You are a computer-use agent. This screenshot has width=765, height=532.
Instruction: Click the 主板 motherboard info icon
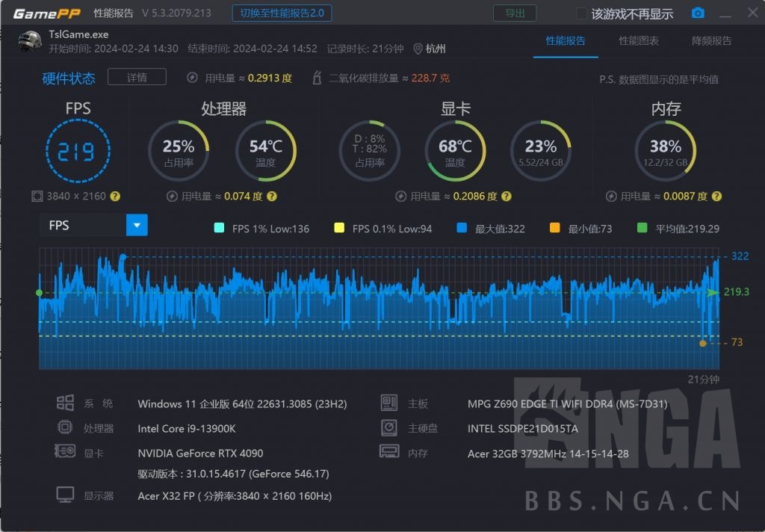point(388,402)
